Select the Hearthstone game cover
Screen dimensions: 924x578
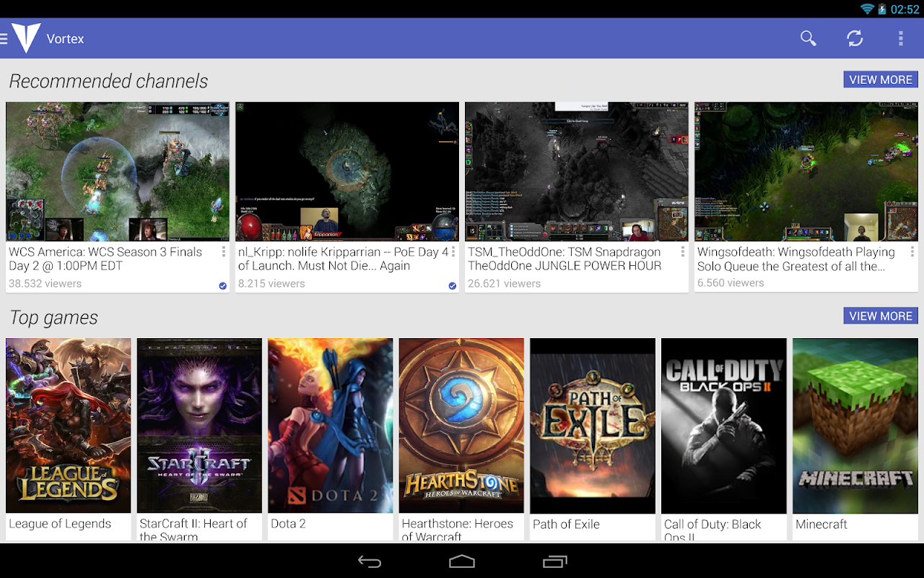click(462, 426)
